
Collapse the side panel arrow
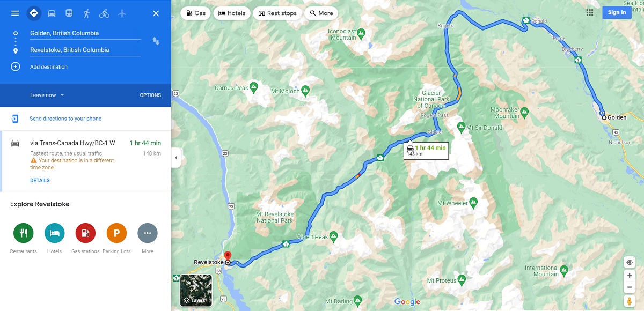click(176, 158)
